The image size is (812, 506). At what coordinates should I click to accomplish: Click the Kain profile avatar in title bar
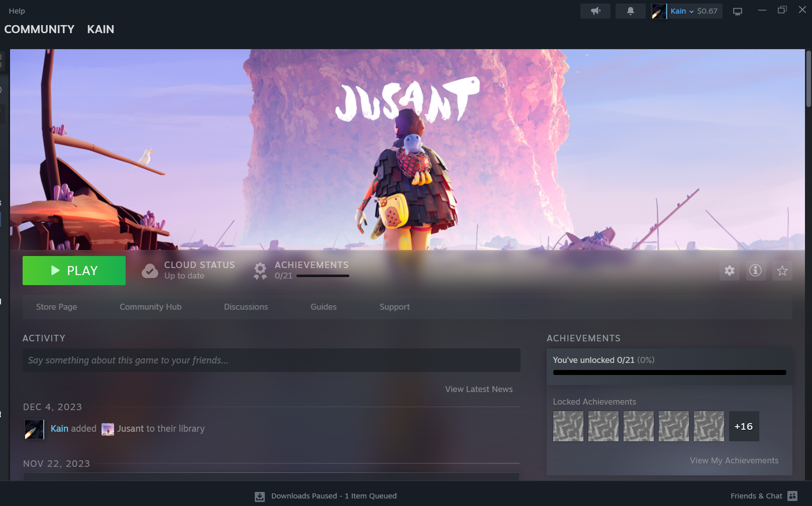point(659,11)
